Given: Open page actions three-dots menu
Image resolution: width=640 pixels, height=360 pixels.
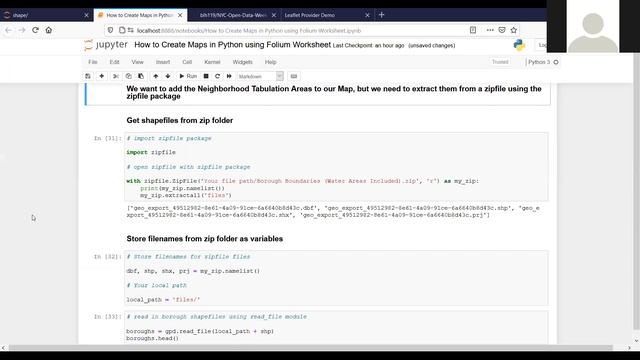Looking at the screenshot, I should [x=490, y=30].
